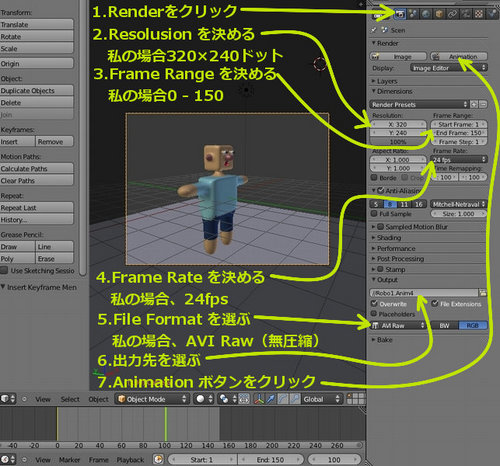Click the Animation render button
Screen dimensions: 500x466
click(x=459, y=57)
